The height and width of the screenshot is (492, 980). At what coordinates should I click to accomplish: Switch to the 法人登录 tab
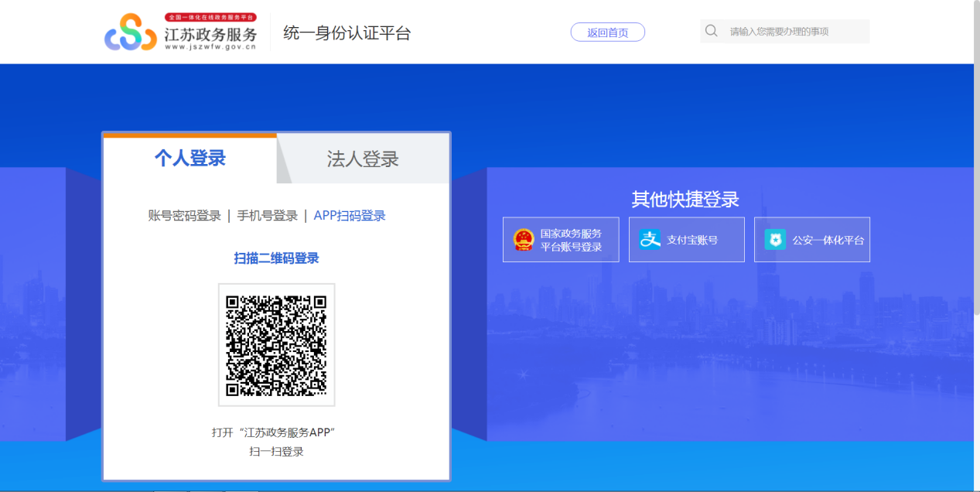click(363, 159)
